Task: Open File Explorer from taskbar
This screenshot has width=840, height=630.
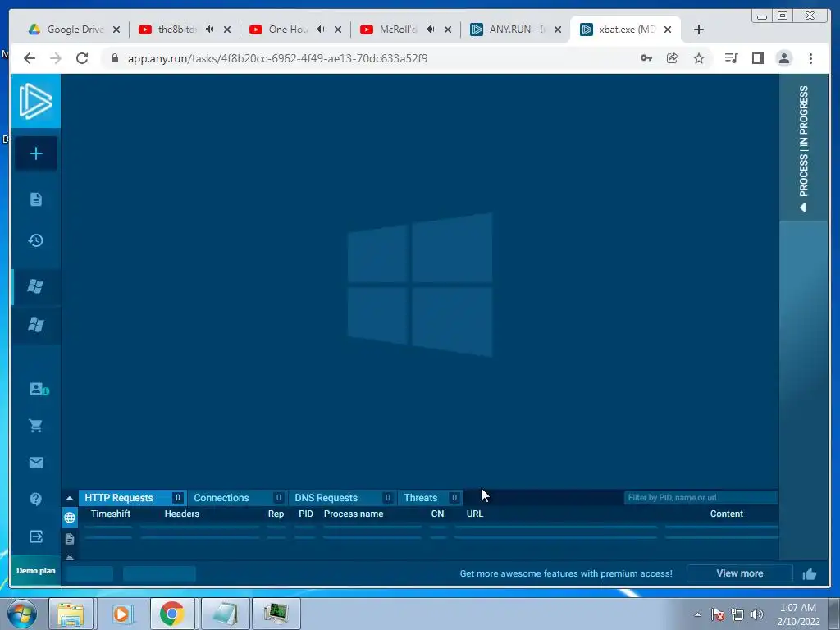Action: [71, 614]
